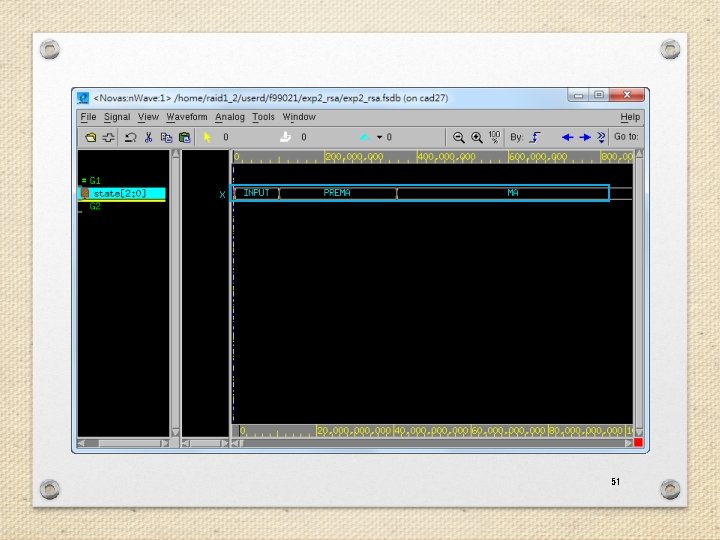This screenshot has height=540, width=720.
Task: Click the Get Signals icon
Action: click(108, 137)
